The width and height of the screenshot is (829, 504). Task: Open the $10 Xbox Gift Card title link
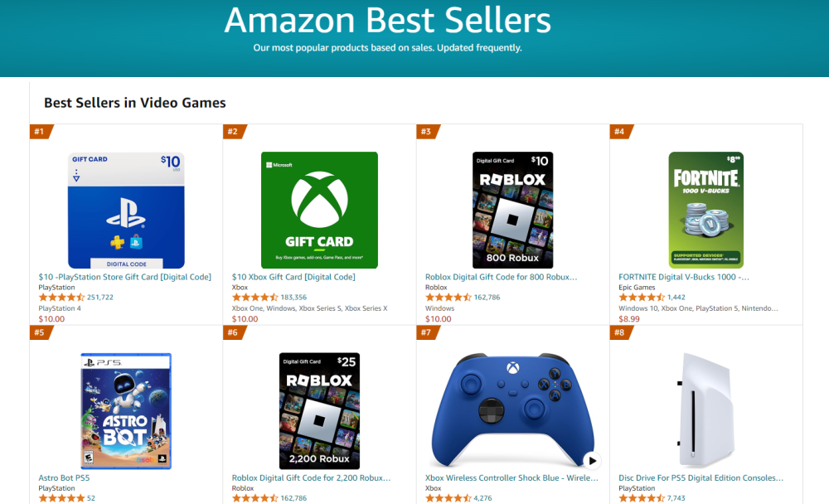pos(293,277)
